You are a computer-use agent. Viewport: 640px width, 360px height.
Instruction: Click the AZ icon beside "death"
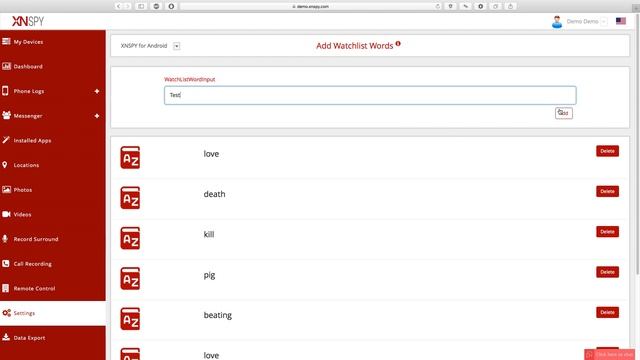pyautogui.click(x=130, y=198)
